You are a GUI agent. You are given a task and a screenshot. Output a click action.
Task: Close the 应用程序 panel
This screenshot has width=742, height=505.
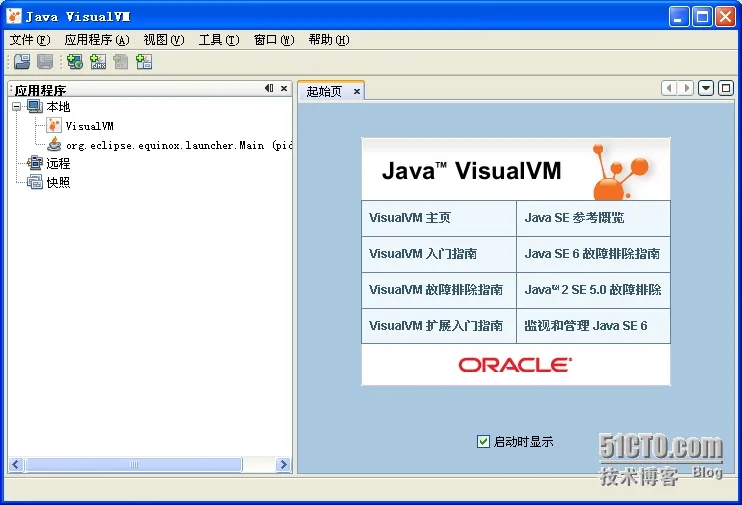click(284, 88)
